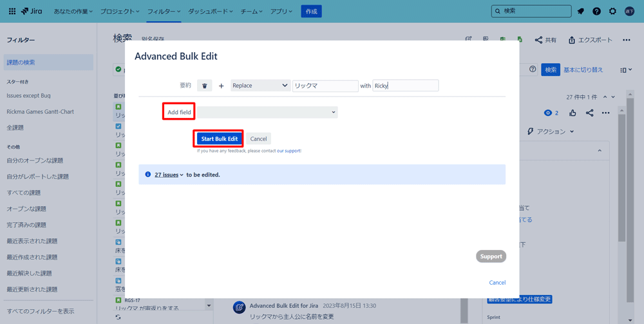Expand the 27 issues list
644x324 pixels.
click(168, 175)
